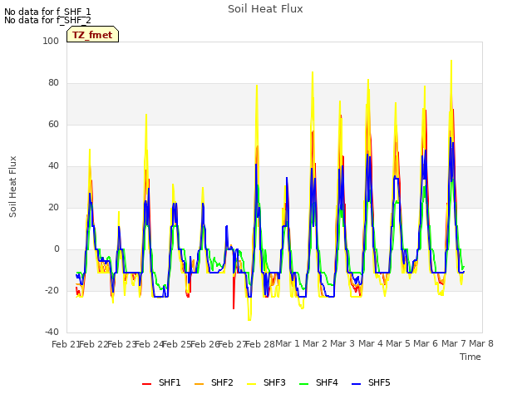Click the y-axis value 40
This screenshot has width=532, height=399.
[x=53, y=166]
